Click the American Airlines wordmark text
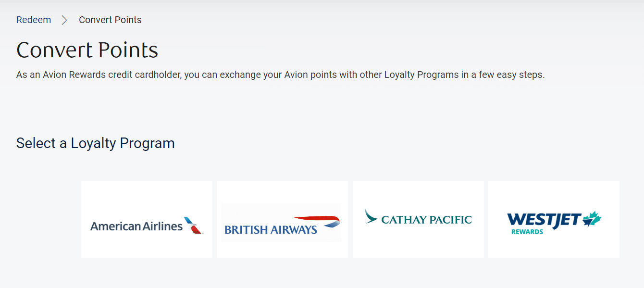Screen dimensions: 644x288 click(136, 226)
